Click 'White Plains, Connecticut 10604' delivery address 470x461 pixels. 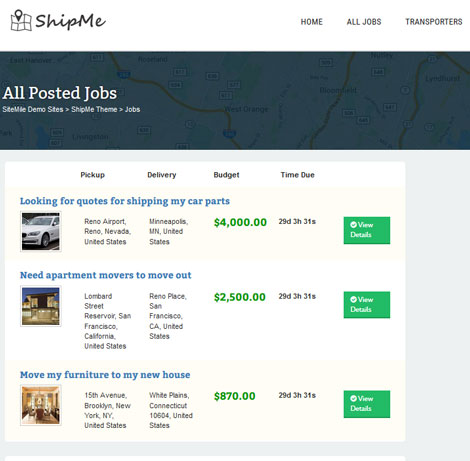tap(171, 410)
